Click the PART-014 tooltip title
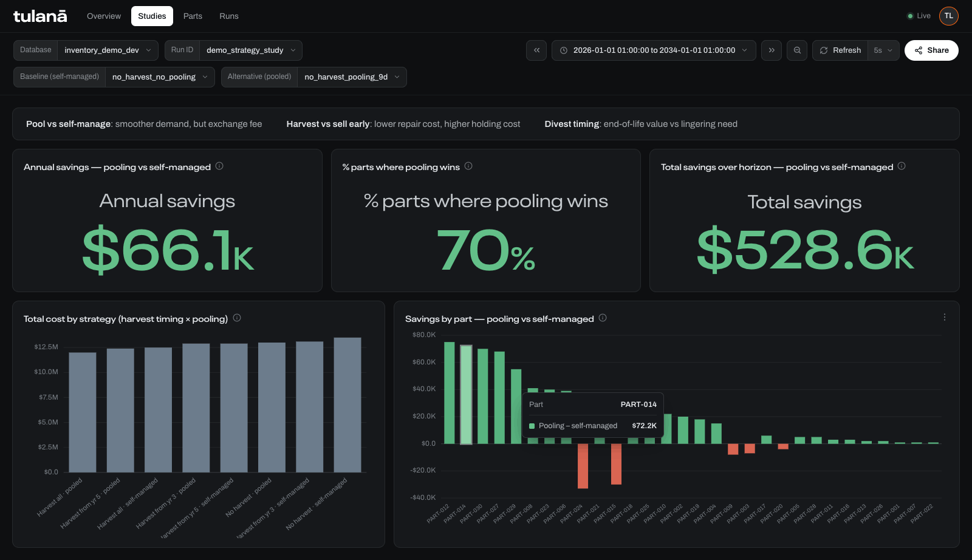Viewport: 972px width, 560px height. 638,405
